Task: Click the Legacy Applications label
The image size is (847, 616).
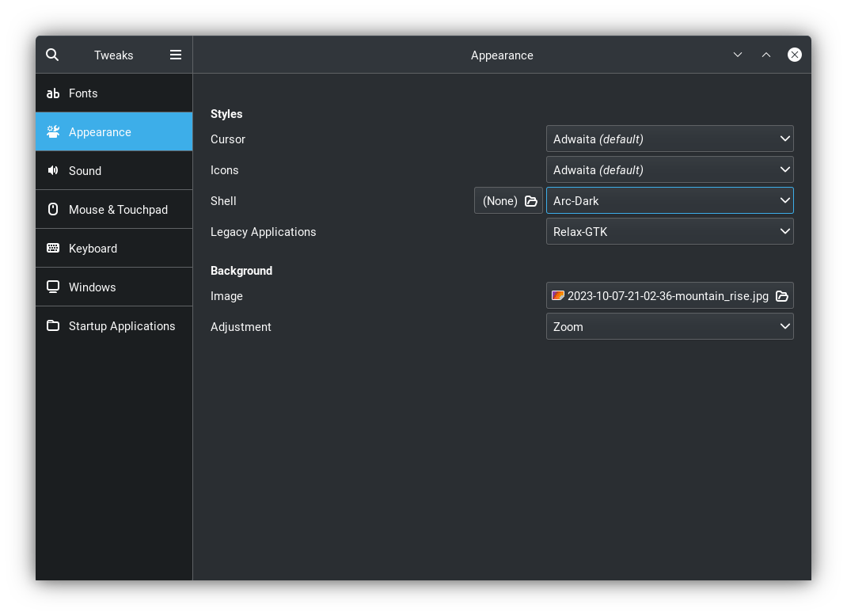Action: (263, 232)
